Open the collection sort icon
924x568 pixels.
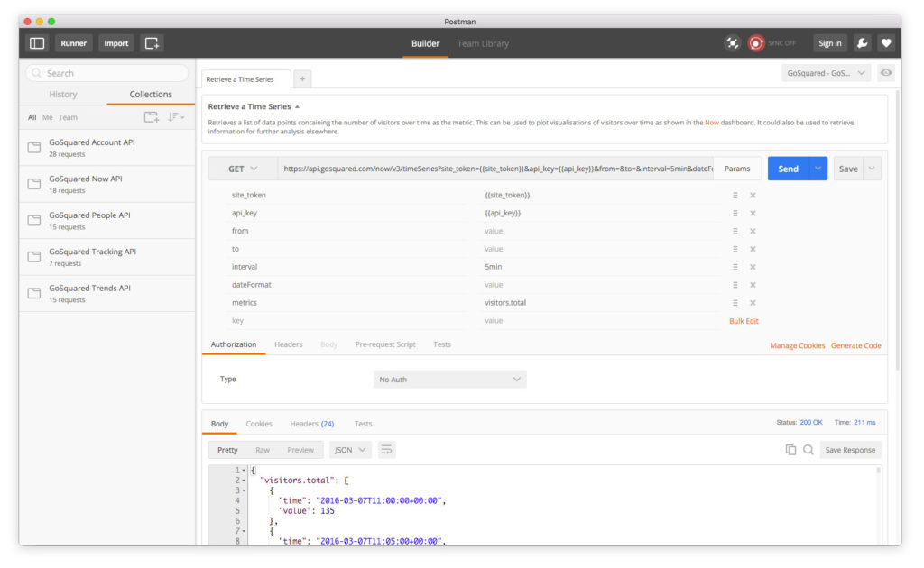coord(176,117)
